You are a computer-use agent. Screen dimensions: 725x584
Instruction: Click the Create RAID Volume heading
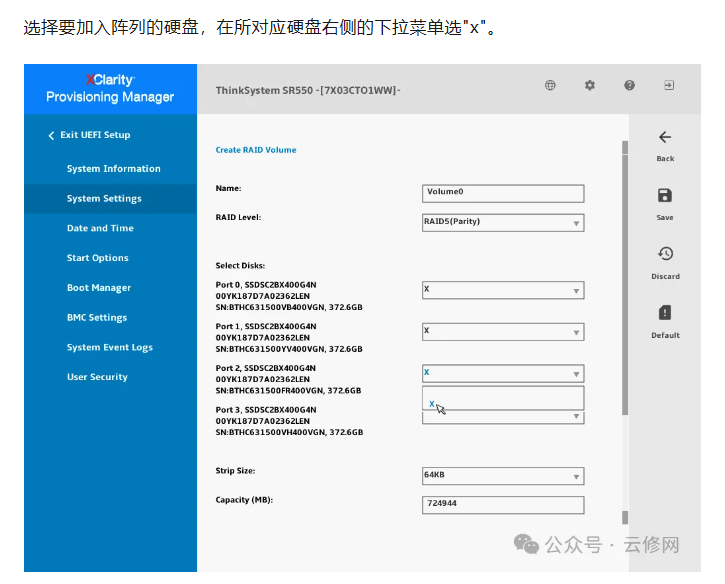(256, 150)
